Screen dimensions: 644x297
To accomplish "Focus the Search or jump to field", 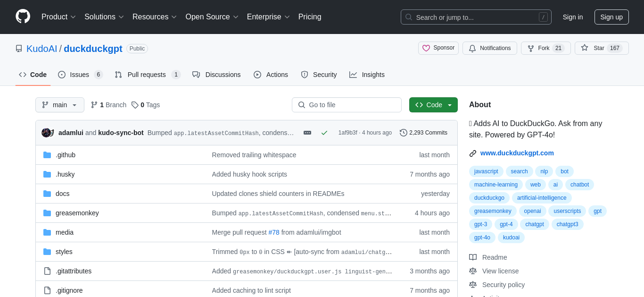I will point(476,17).
